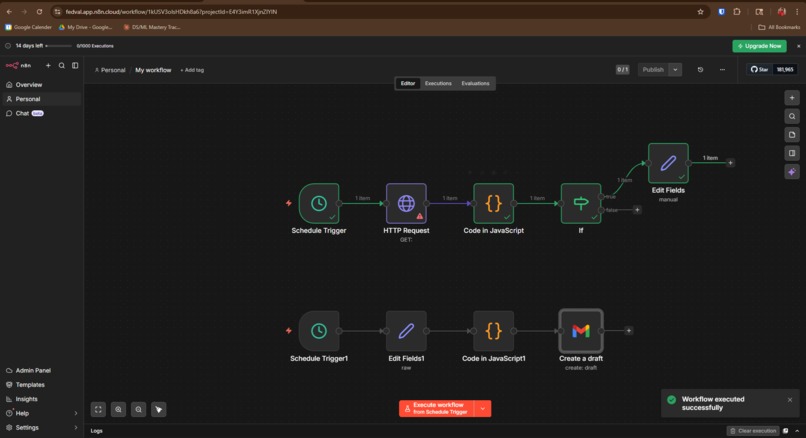Click the sidebar create new plus icon
806x438 pixels.
pos(48,65)
